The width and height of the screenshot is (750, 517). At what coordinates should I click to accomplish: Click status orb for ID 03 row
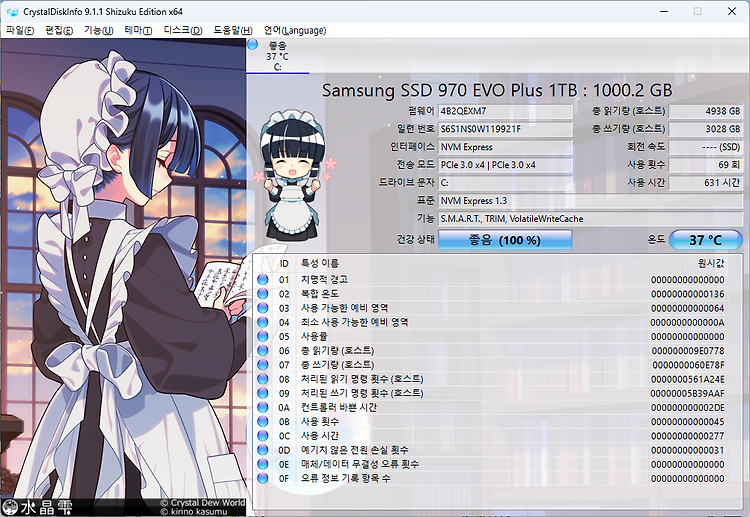tap(263, 308)
